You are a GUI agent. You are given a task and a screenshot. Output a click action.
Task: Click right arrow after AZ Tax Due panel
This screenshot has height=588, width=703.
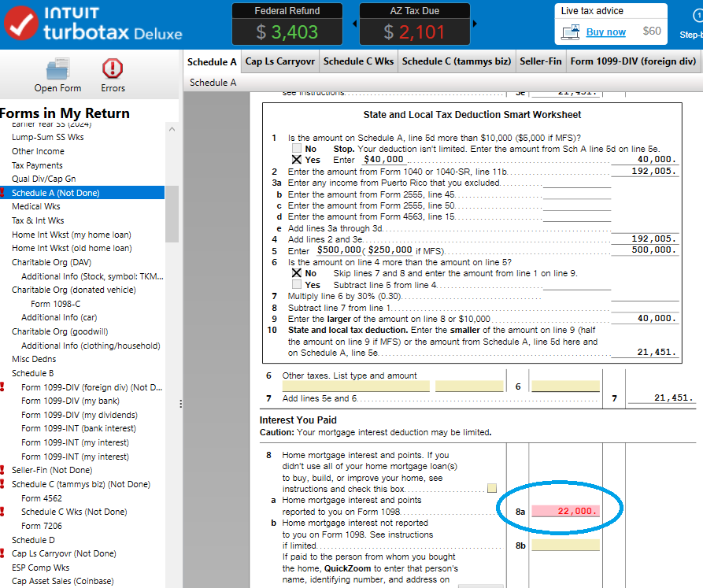pyautogui.click(x=474, y=23)
